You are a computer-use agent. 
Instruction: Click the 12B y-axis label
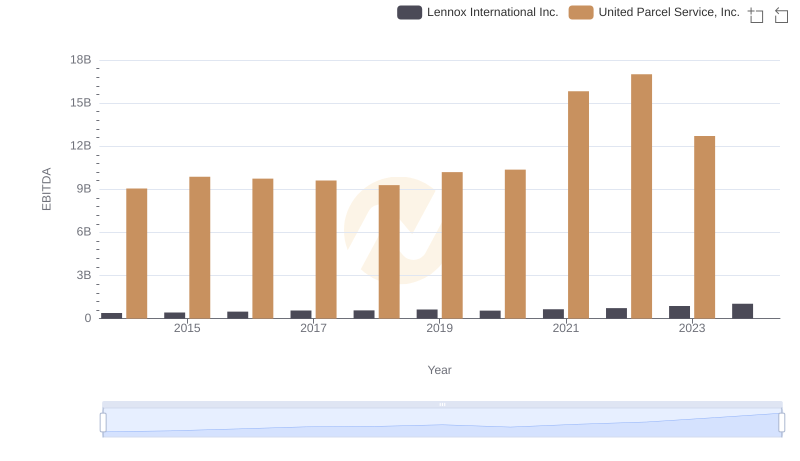tap(81, 146)
